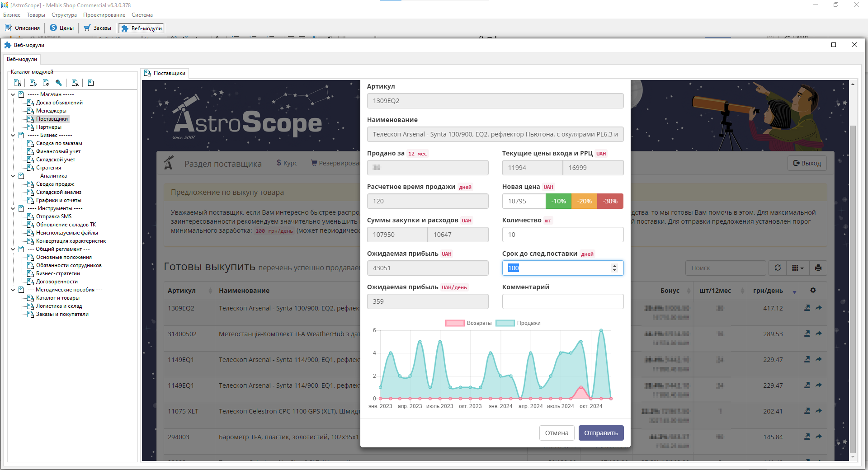This screenshot has height=470, width=868.
Task: Click the gear icon in table header
Action: (813, 290)
